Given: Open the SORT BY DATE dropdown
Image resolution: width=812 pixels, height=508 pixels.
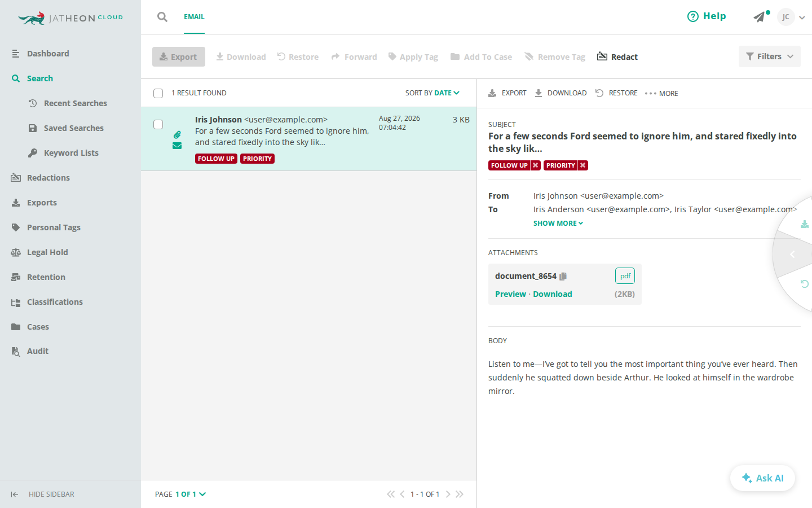Looking at the screenshot, I should tap(433, 93).
